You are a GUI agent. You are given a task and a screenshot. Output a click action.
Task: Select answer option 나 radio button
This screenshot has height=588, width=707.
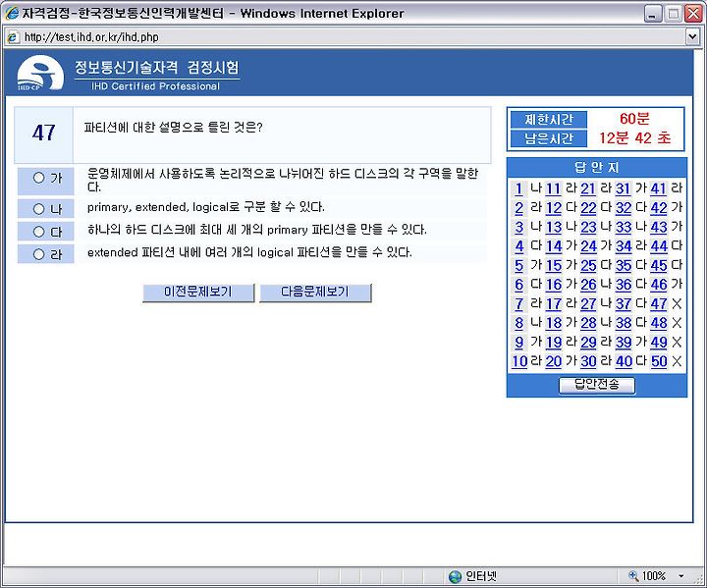click(x=38, y=209)
